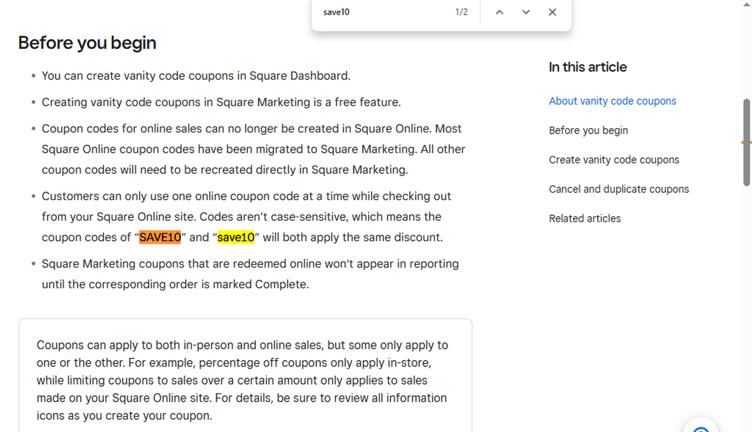Image resolution: width=752 pixels, height=432 pixels.
Task: Click the page vertical scrollbar thumb
Action: tap(746, 142)
